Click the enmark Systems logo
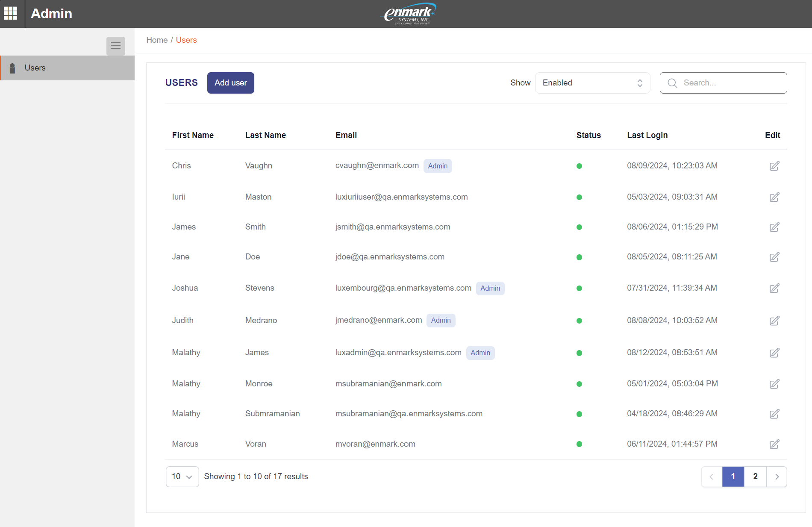 coord(407,13)
